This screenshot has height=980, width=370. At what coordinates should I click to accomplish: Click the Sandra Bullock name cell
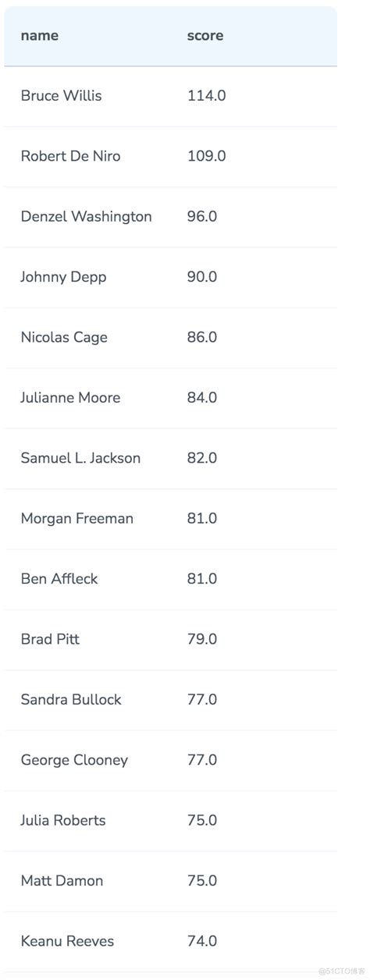71,700
